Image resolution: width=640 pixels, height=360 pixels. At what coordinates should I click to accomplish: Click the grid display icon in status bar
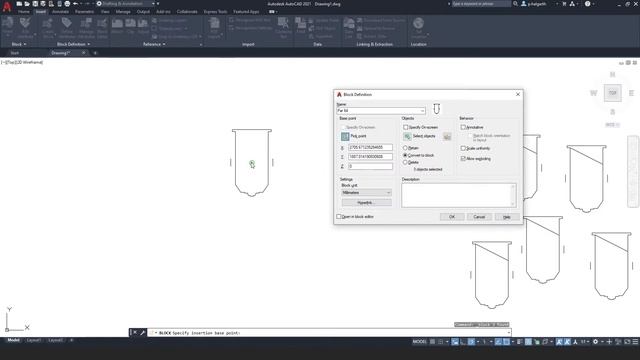[432, 342]
